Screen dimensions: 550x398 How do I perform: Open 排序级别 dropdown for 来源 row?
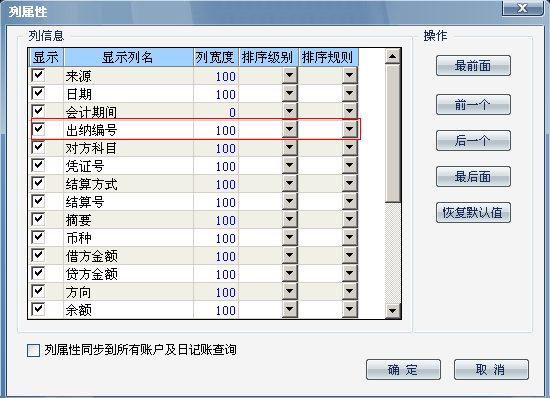[x=290, y=75]
